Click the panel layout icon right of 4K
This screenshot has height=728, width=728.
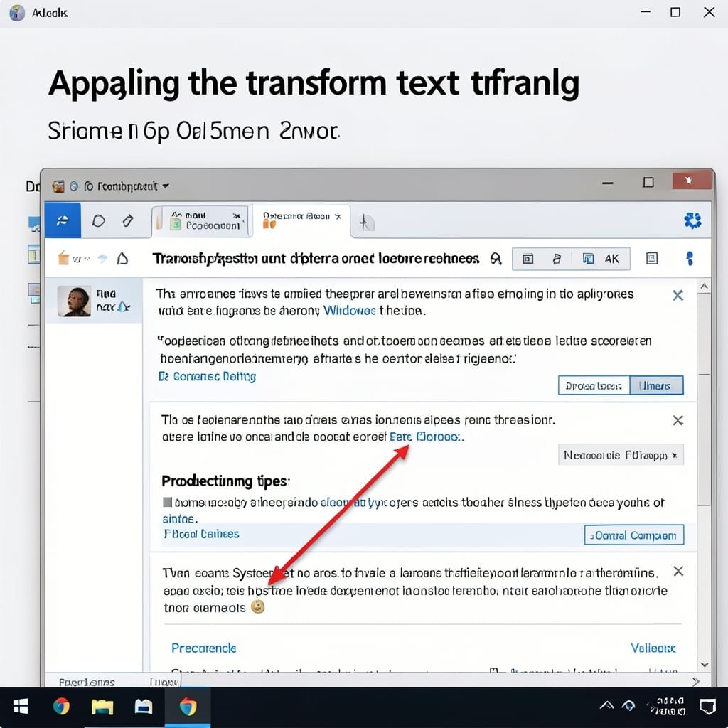click(x=652, y=259)
